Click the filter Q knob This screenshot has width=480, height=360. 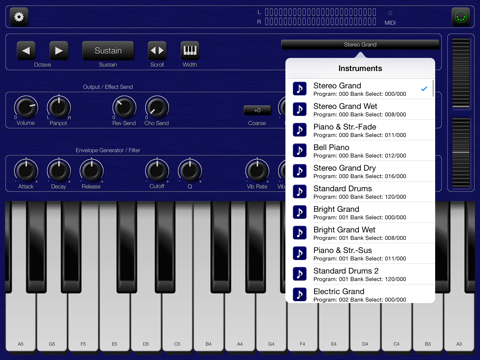tap(190, 171)
